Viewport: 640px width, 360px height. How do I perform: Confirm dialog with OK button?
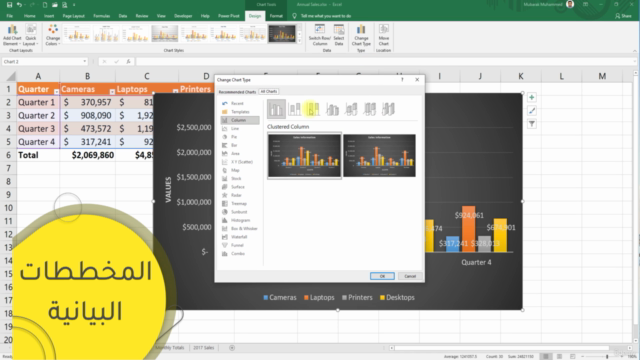(382, 276)
